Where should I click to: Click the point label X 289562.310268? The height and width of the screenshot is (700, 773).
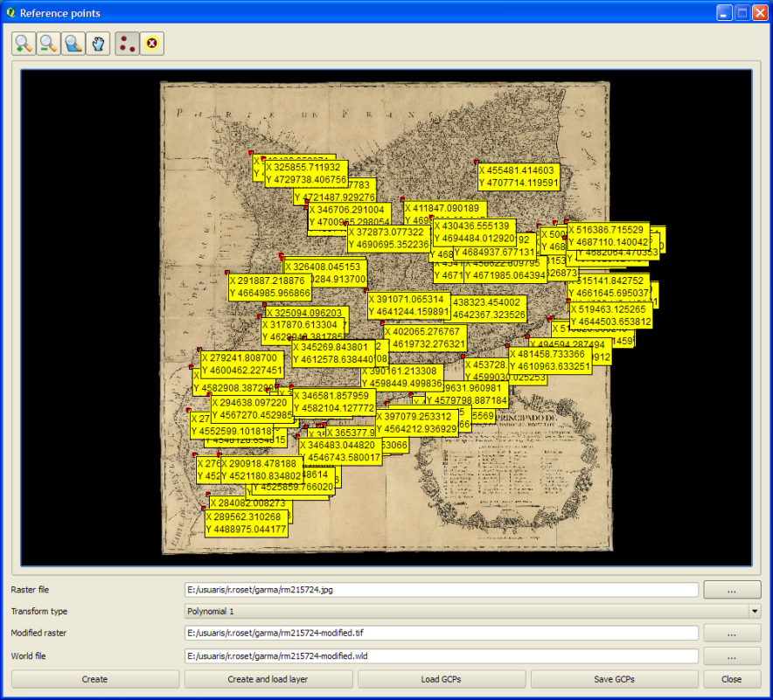(246, 523)
